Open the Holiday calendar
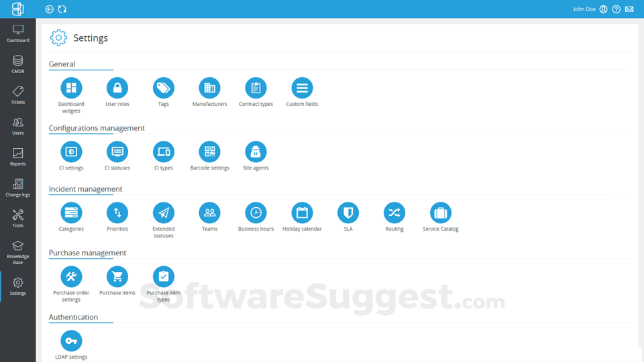644x362 pixels. 302,213
